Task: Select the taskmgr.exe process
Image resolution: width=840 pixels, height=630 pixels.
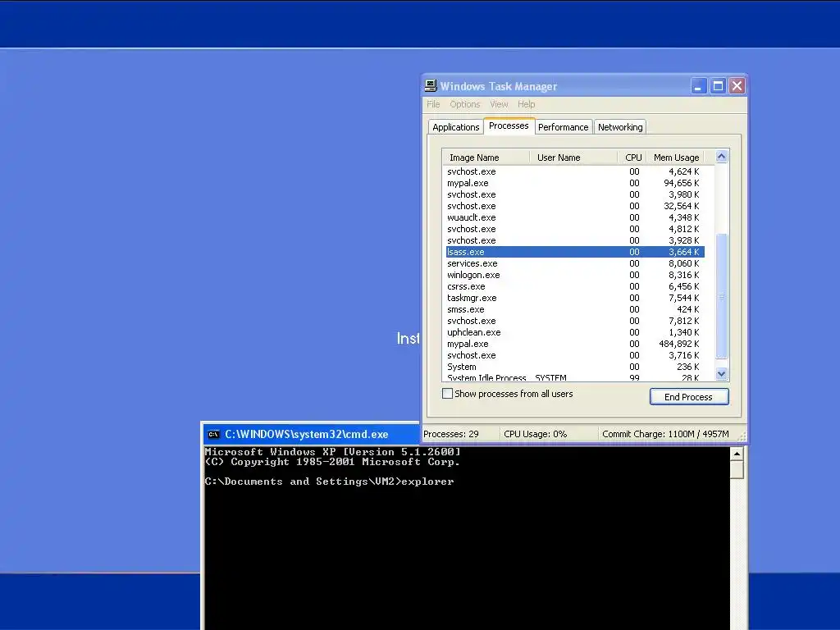Action: (x=575, y=298)
